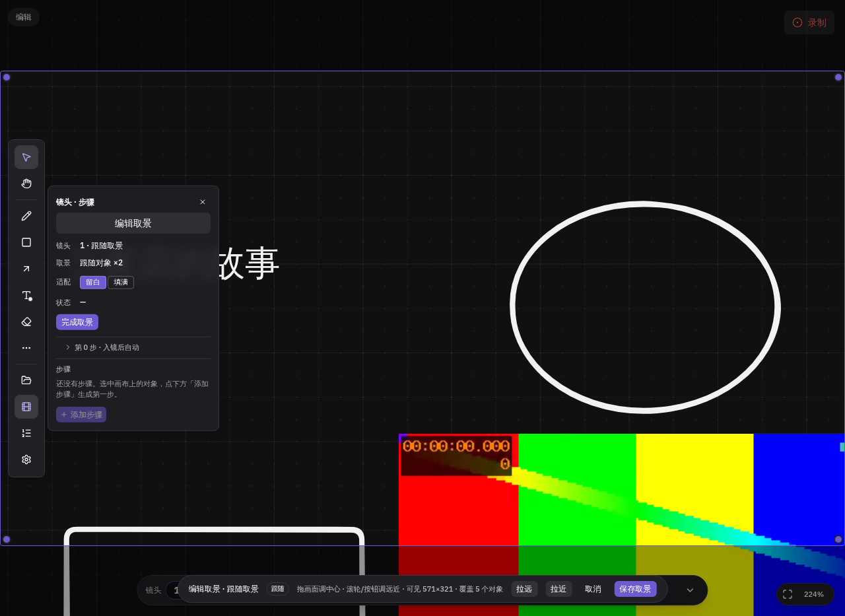Click the 1 · 跟随取景 shot name
The height and width of the screenshot is (616, 845).
101,246
